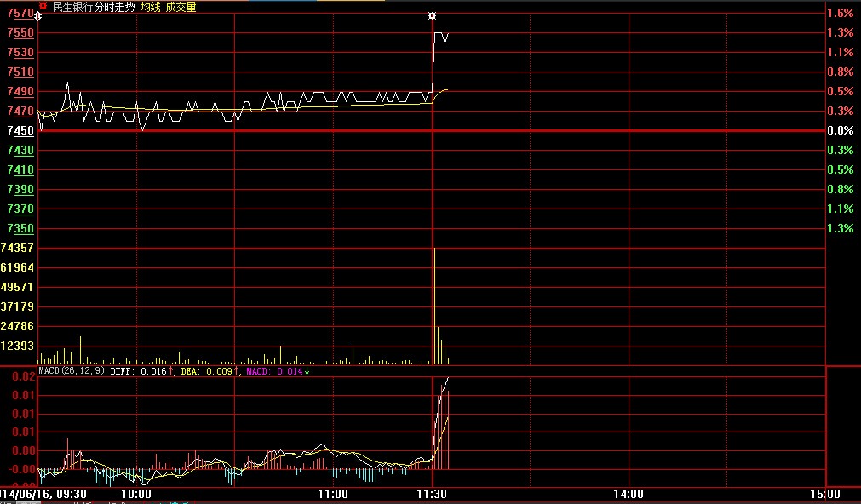Select the 民生银行分时走势 chart title
This screenshot has height=504, width=861.
point(93,7)
